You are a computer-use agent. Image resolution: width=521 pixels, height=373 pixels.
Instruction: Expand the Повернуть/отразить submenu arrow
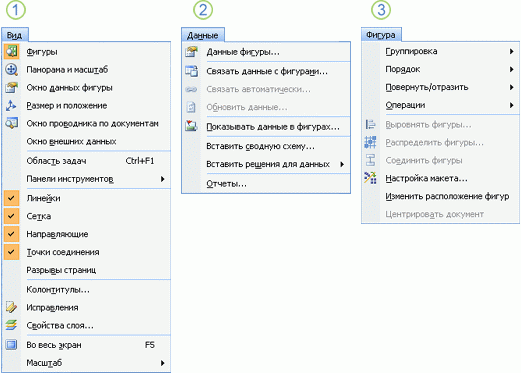click(512, 87)
